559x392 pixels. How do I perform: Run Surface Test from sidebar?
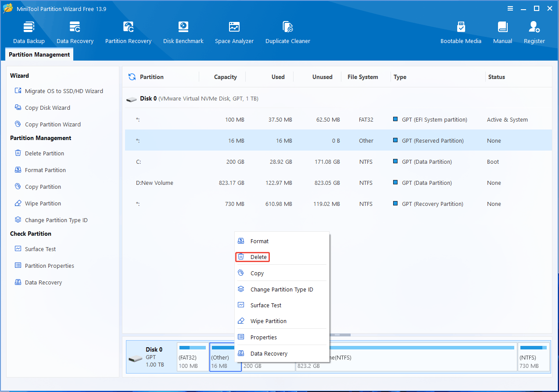(x=35, y=249)
